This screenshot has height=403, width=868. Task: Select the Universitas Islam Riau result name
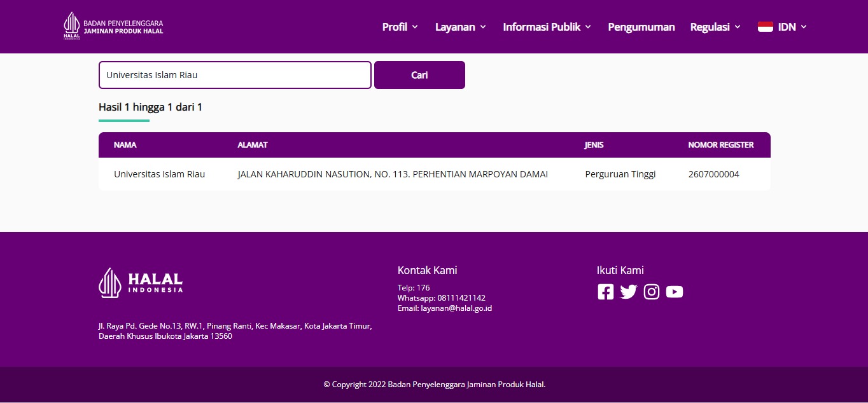pyautogui.click(x=160, y=174)
